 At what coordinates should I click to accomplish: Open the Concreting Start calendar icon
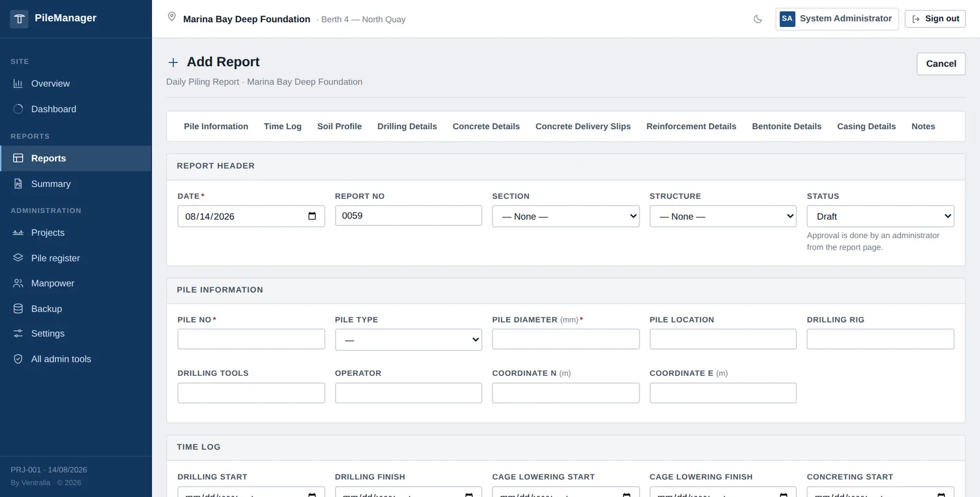click(x=941, y=494)
